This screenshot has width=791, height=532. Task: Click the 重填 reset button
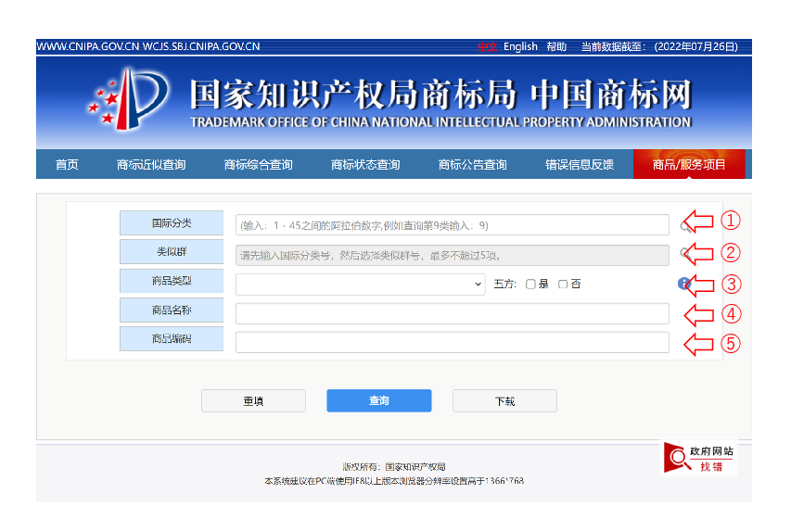(x=253, y=401)
